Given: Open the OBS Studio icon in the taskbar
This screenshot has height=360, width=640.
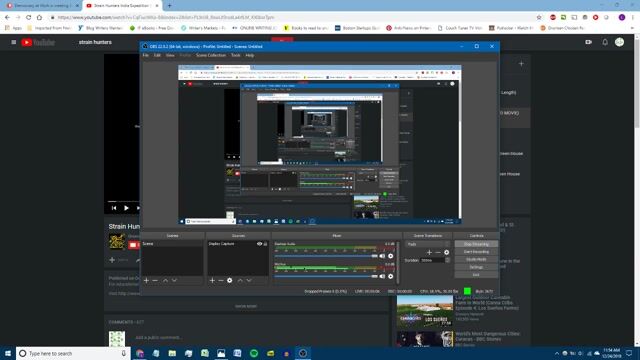Looking at the screenshot, I should [x=302, y=353].
